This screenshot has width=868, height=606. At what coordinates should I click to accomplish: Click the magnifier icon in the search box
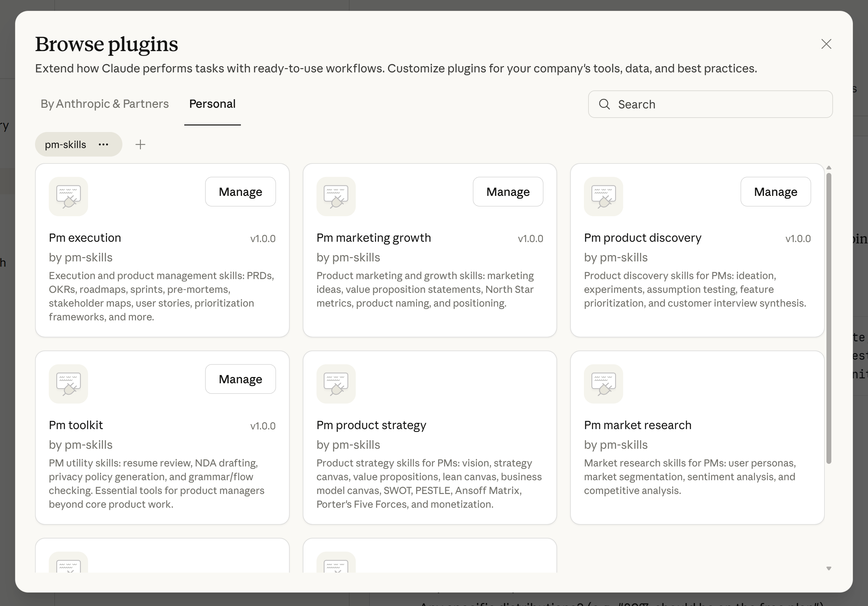605,104
